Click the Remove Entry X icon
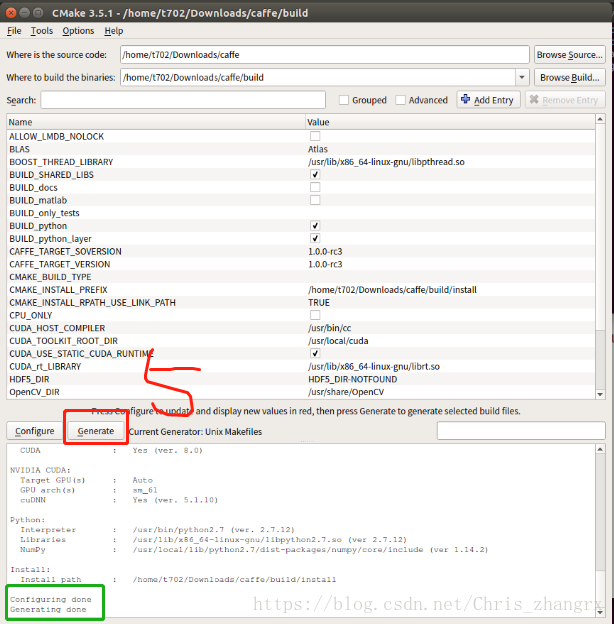Image resolution: width=614 pixels, height=624 pixels. (x=534, y=99)
